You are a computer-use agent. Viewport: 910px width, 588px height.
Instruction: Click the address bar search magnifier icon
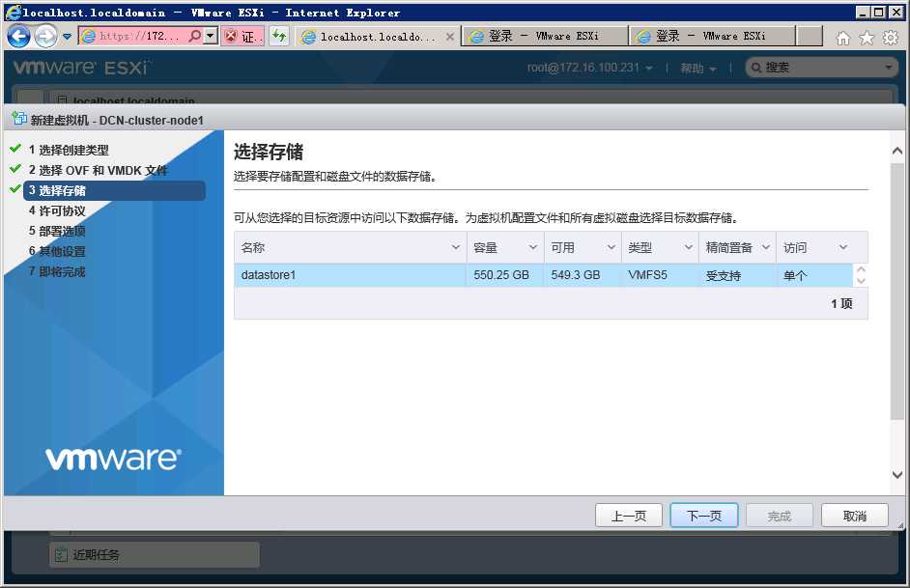click(195, 36)
